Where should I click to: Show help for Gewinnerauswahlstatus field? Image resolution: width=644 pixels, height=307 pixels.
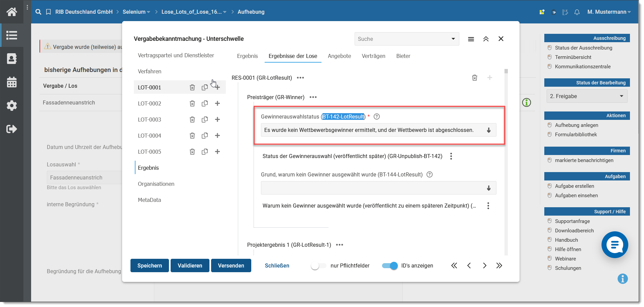pyautogui.click(x=377, y=117)
